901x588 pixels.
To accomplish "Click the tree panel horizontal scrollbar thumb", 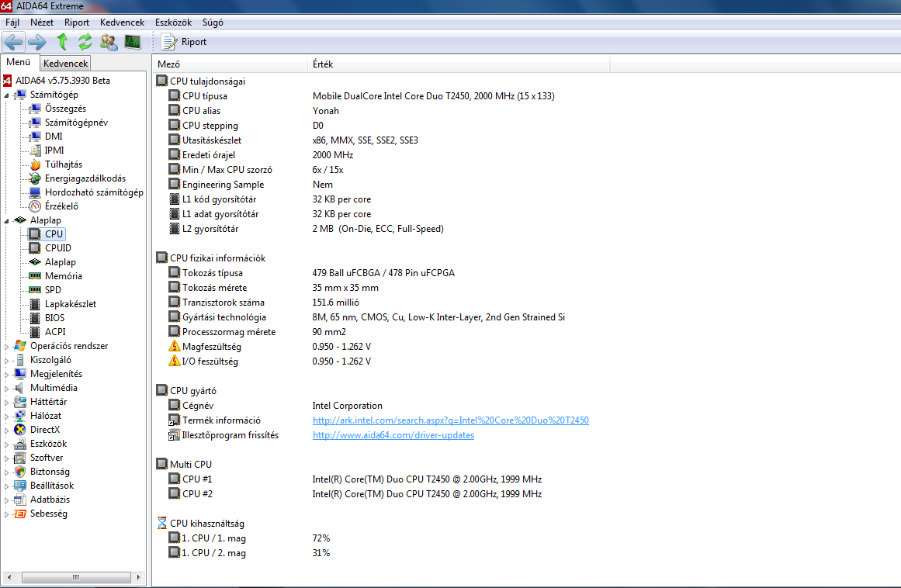I will (x=76, y=577).
